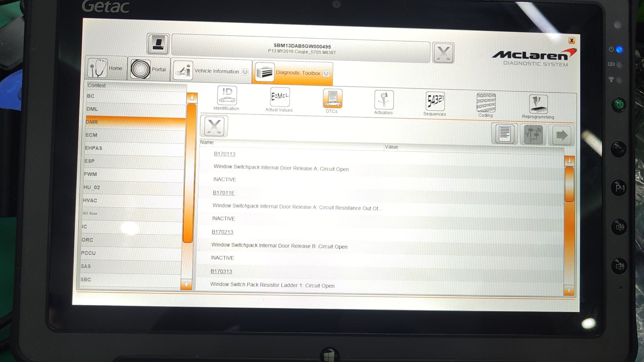
Task: Select the DTCs icon
Action: point(332,100)
